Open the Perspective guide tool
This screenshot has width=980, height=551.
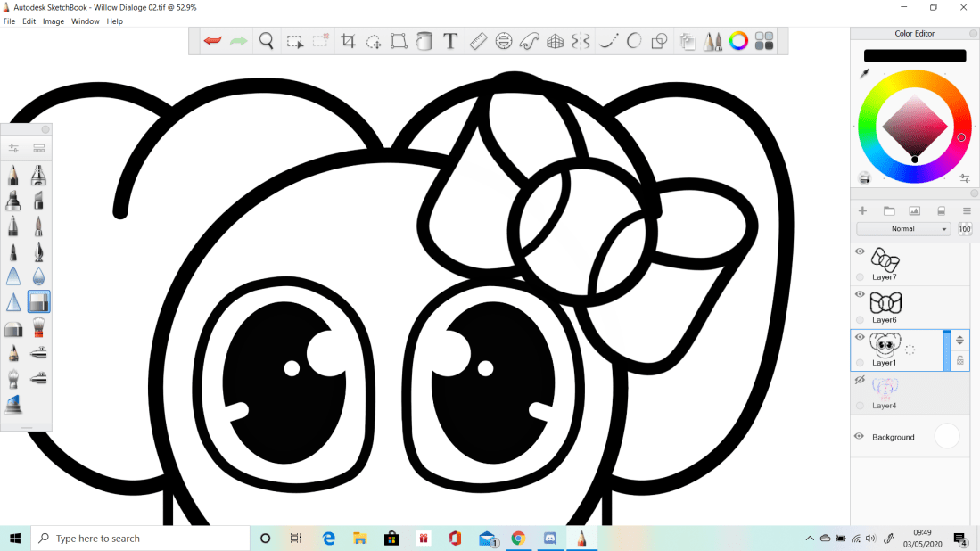[555, 41]
